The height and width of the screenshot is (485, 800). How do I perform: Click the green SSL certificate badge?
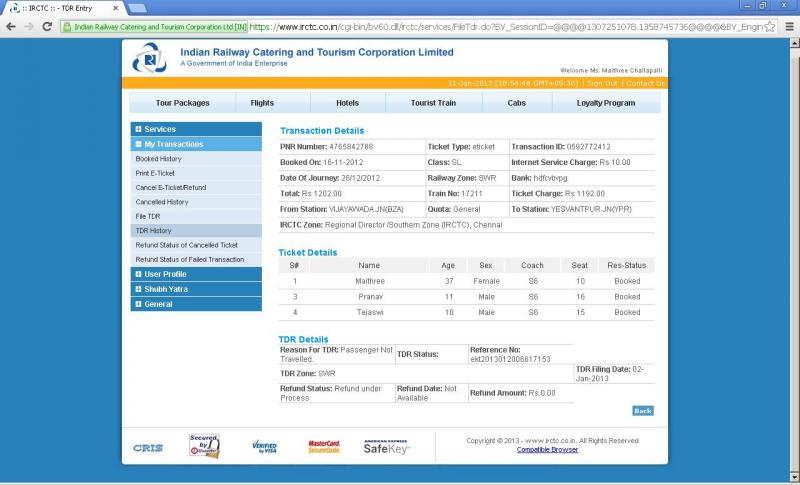(x=155, y=27)
